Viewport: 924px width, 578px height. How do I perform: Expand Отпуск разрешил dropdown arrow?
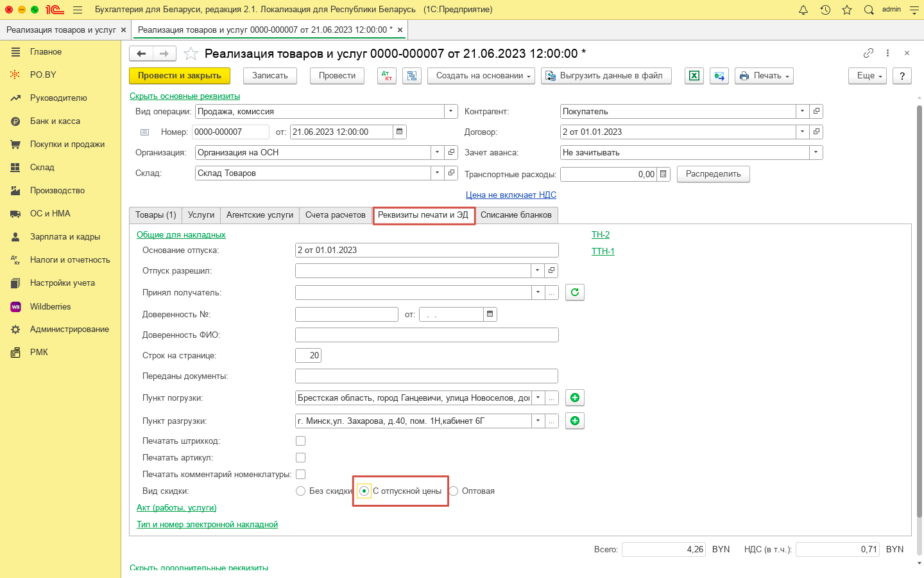538,270
